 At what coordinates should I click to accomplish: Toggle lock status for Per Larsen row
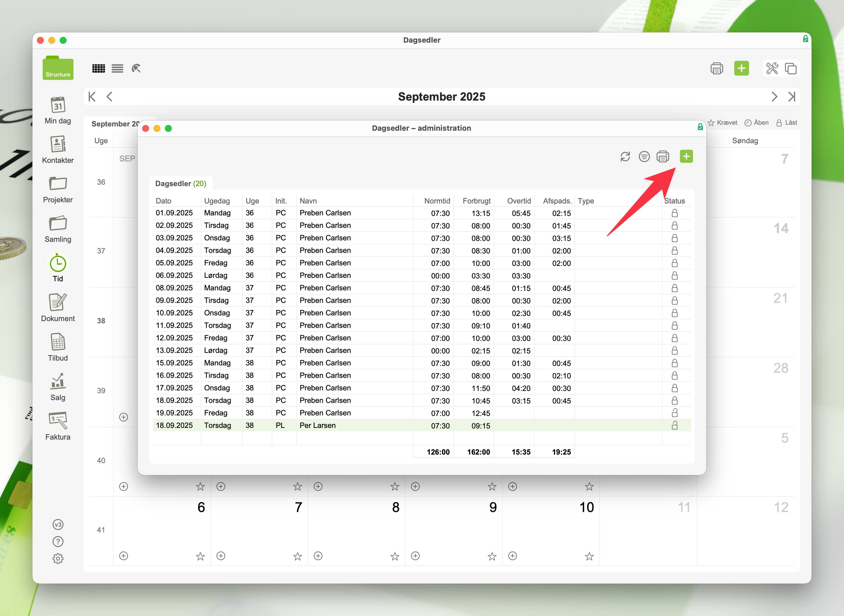click(675, 425)
